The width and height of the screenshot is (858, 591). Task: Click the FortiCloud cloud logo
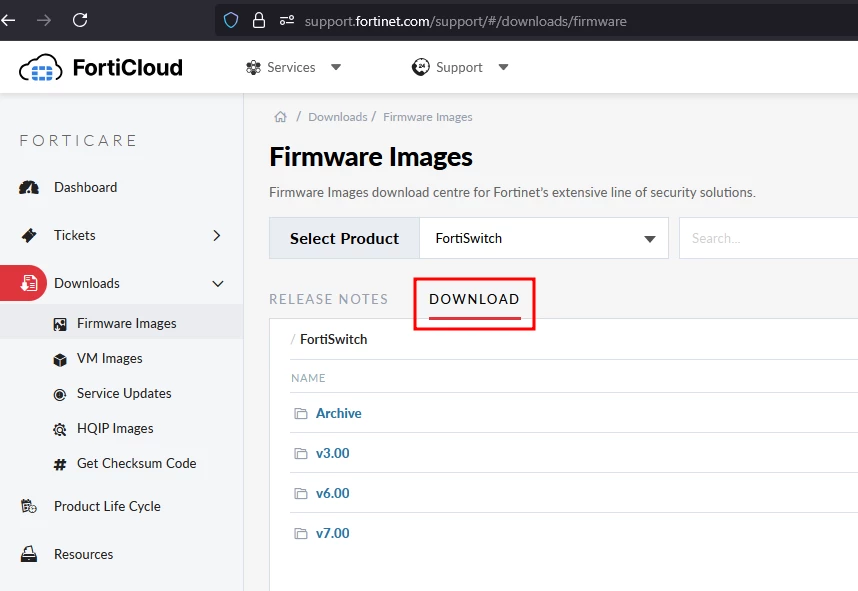coord(40,68)
